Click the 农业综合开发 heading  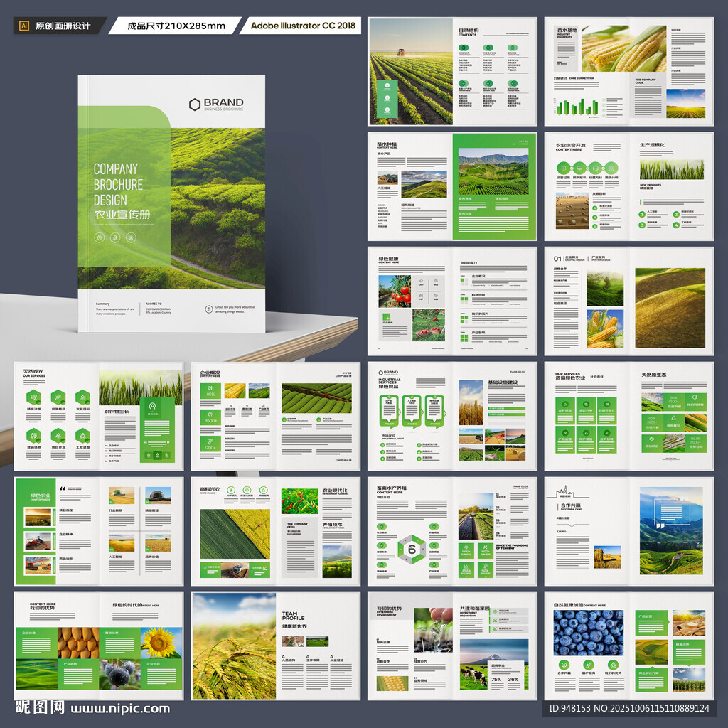point(571,145)
